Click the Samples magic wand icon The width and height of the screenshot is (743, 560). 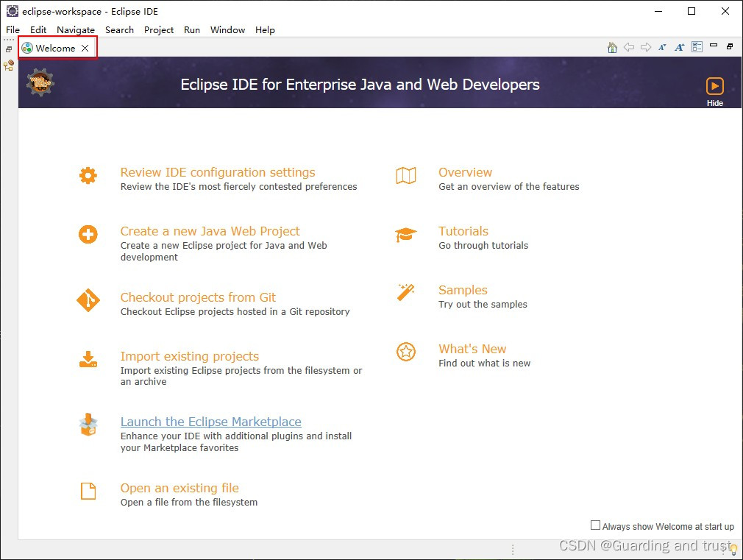406,292
